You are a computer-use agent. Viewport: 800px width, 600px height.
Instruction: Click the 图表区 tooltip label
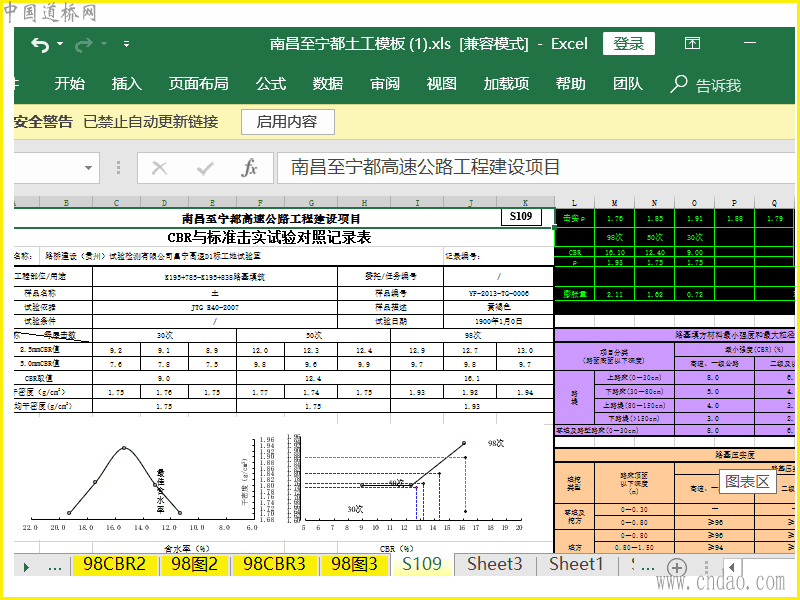point(747,481)
